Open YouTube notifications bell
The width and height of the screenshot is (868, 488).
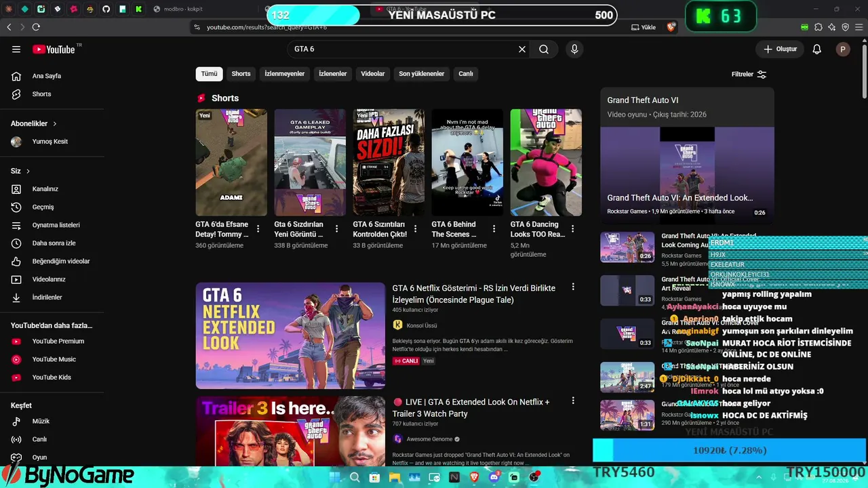(x=817, y=49)
